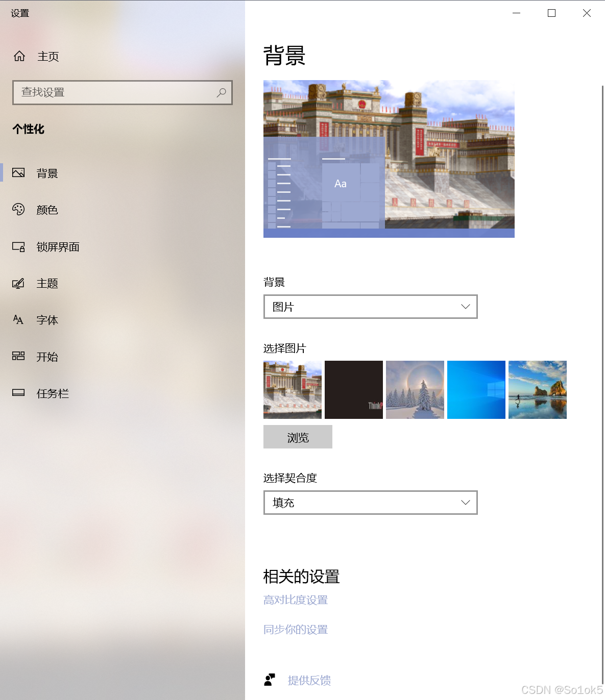Minimize the settings window

[517, 13]
